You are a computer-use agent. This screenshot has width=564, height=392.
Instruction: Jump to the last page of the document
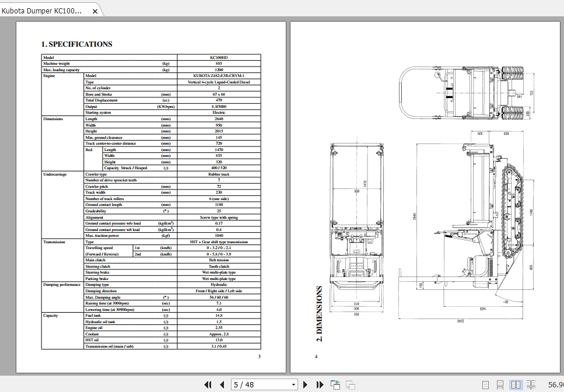click(320, 385)
